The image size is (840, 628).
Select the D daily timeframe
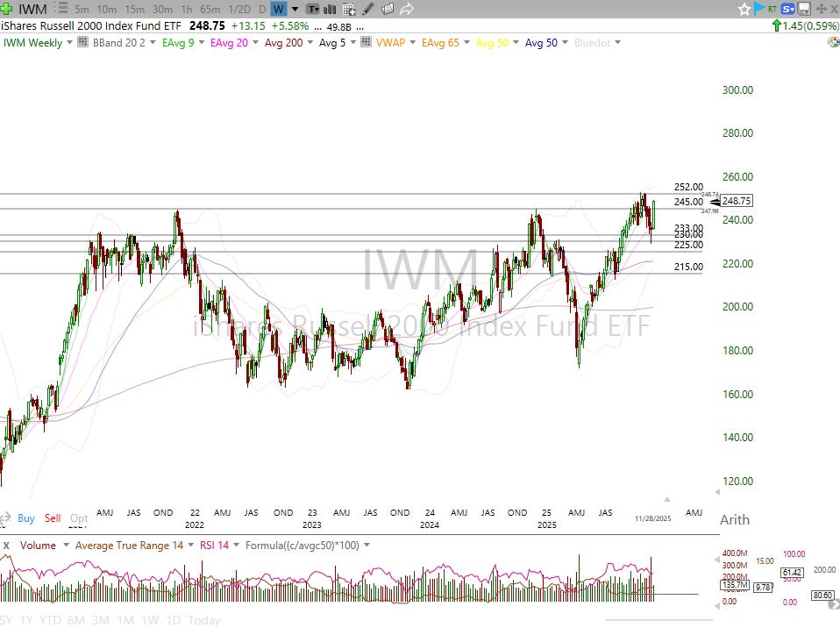point(262,9)
